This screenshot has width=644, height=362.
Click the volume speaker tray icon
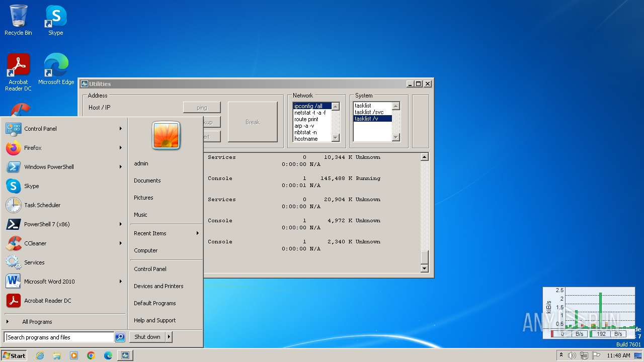click(x=572, y=355)
